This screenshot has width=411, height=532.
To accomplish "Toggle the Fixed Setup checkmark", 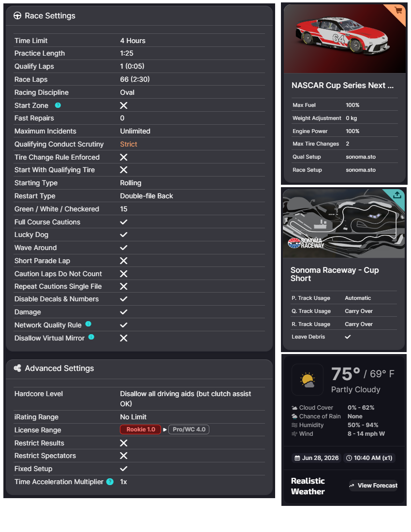I will [x=124, y=469].
